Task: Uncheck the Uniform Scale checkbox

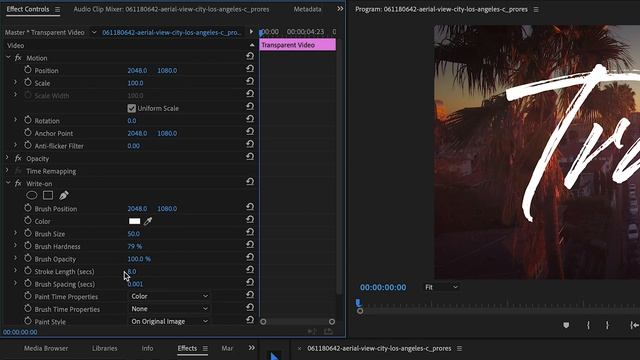Action: (131, 108)
